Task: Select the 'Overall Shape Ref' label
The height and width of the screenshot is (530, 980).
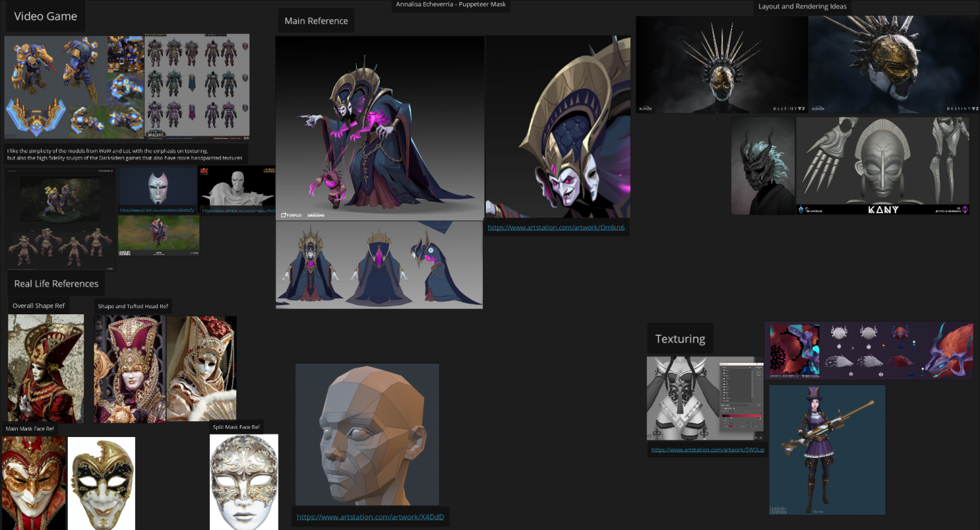Action: click(x=39, y=305)
